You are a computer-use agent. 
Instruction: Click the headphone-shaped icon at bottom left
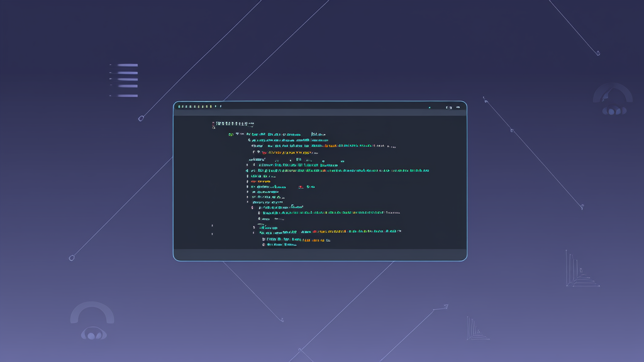tap(92, 321)
